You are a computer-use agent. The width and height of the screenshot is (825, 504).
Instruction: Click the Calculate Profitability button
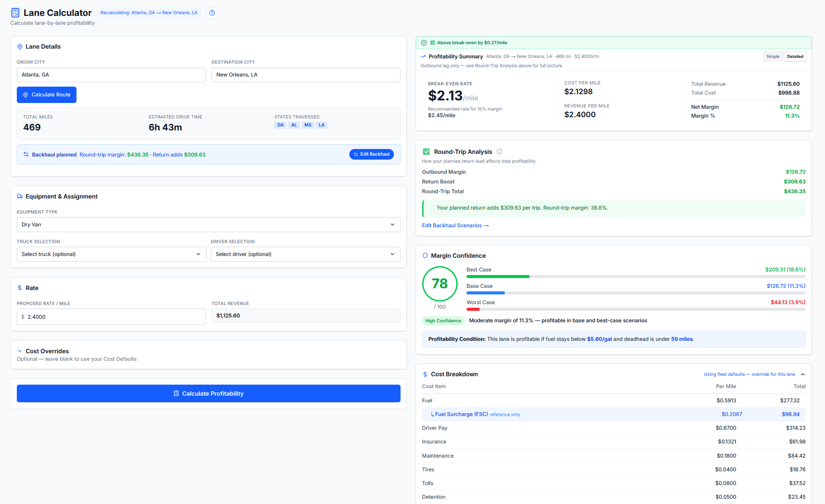click(x=209, y=393)
